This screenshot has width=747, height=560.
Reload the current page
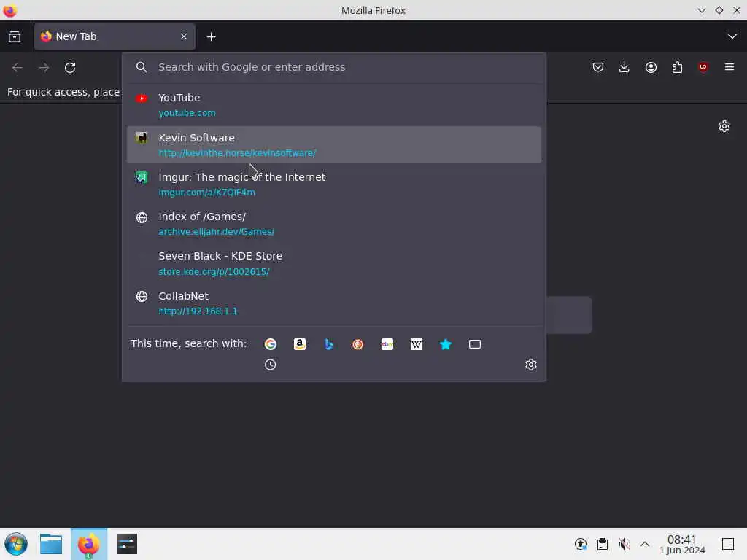point(70,68)
